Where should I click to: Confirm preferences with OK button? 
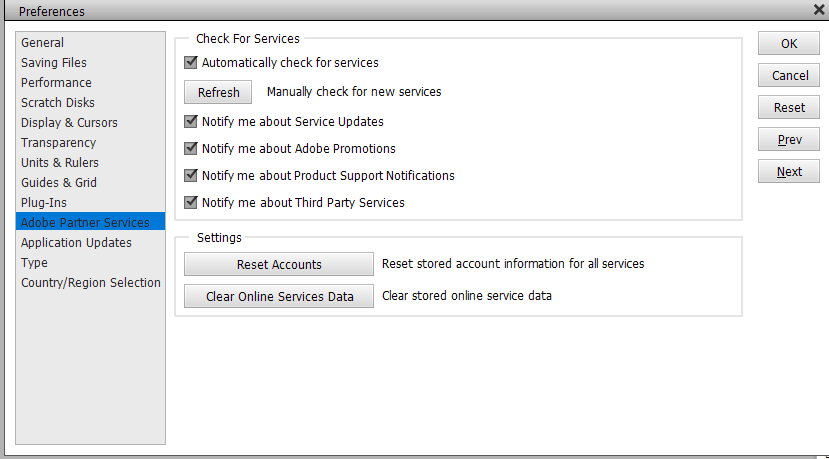click(788, 43)
